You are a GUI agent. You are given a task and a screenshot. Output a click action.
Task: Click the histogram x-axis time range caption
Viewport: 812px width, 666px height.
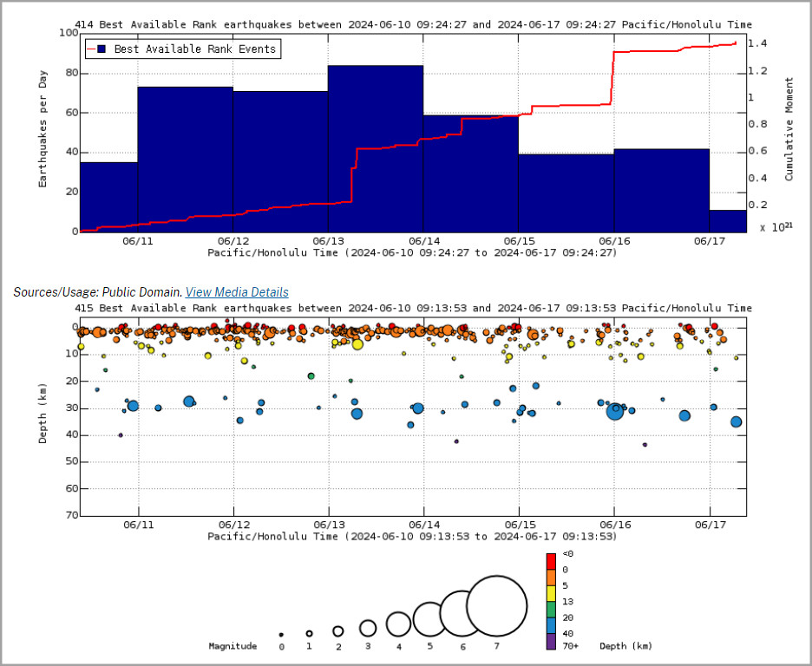412,252
